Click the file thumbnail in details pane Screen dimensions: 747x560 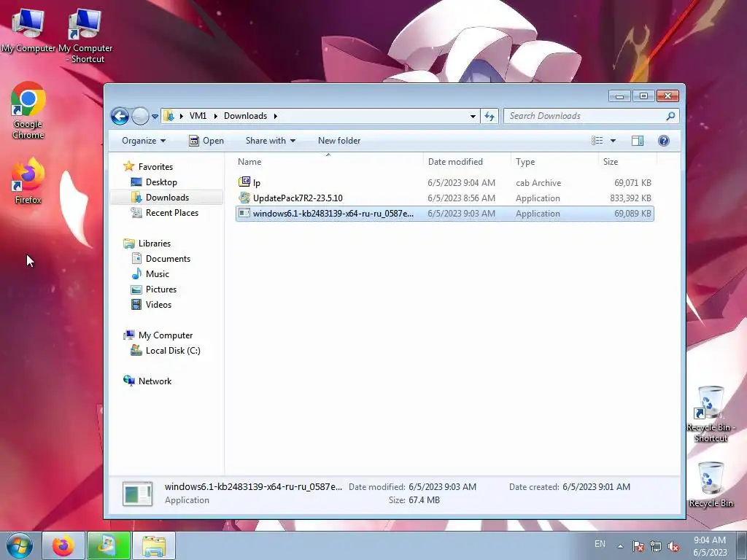(x=138, y=494)
